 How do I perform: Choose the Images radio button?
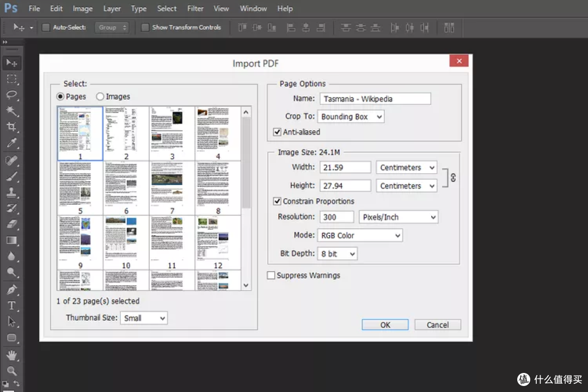100,96
